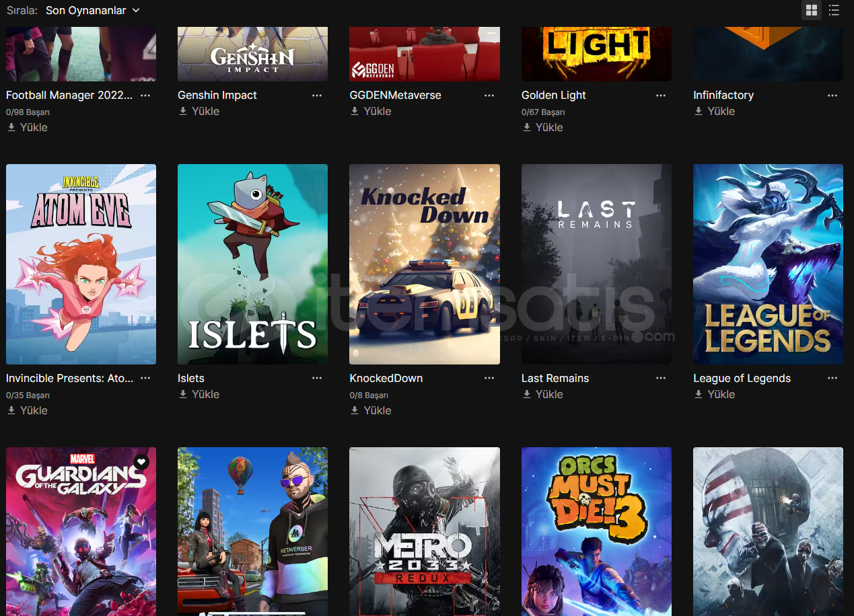
Task: Click Yükle under Infinifactory
Action: coord(715,111)
